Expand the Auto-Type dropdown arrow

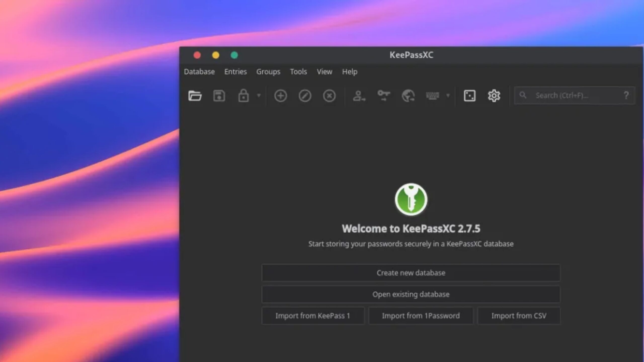click(x=448, y=96)
